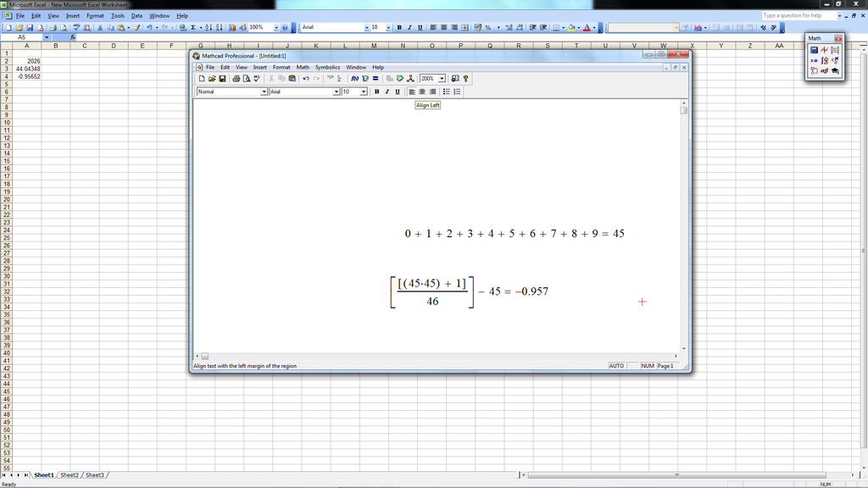Toggle Italic in Mathcad format bar
This screenshot has width=868, height=488.
tap(387, 91)
